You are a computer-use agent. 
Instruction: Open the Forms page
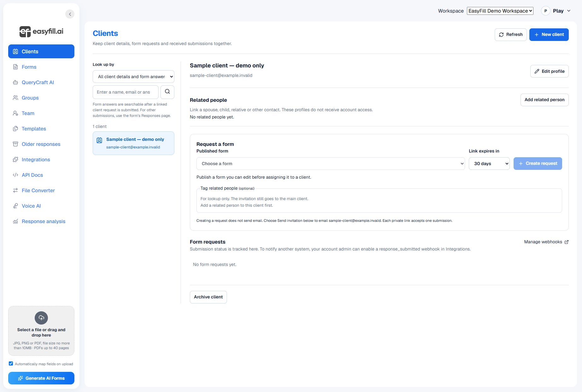click(x=41, y=67)
